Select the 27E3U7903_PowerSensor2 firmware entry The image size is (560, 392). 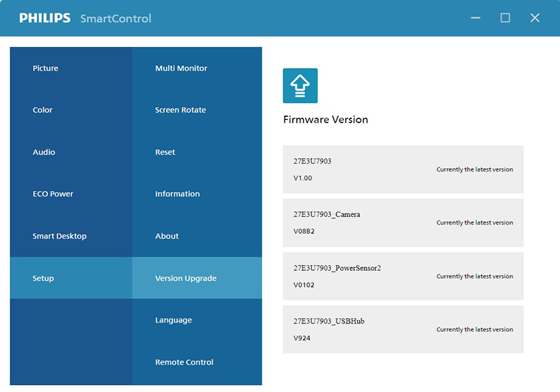coord(402,276)
